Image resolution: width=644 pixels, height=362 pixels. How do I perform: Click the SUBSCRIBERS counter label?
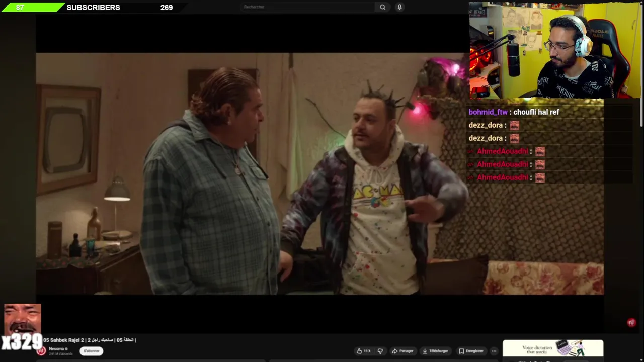[93, 8]
